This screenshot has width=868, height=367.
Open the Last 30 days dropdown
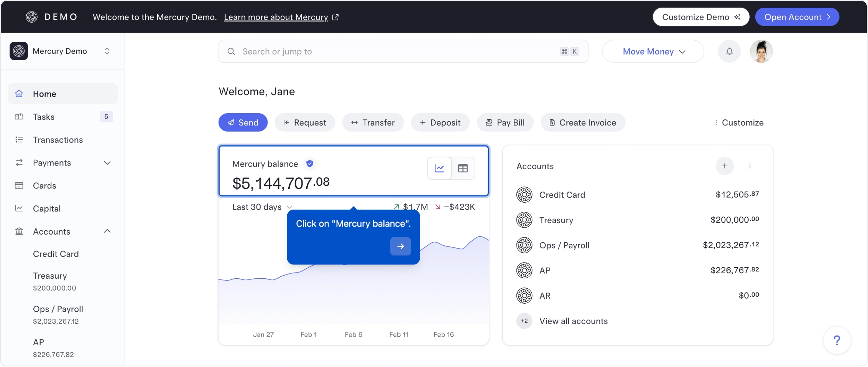pos(262,207)
